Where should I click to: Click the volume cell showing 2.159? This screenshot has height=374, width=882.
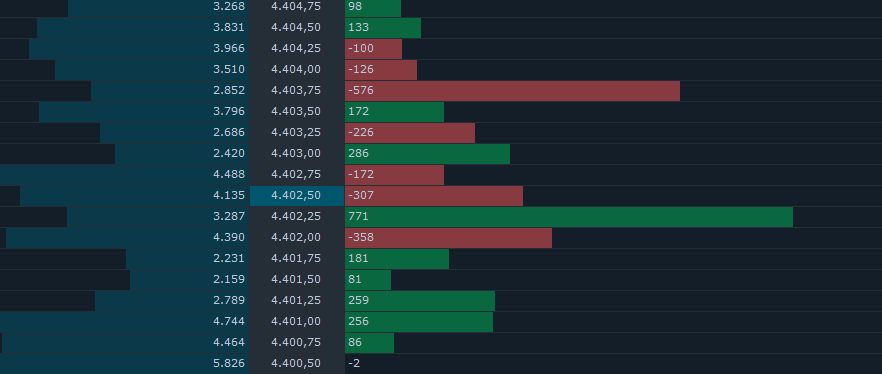190,280
